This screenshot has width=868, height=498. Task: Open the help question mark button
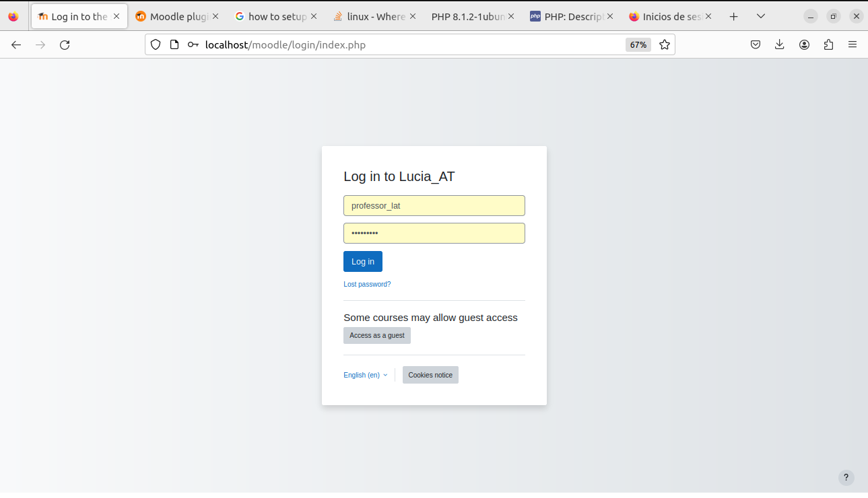click(x=846, y=478)
